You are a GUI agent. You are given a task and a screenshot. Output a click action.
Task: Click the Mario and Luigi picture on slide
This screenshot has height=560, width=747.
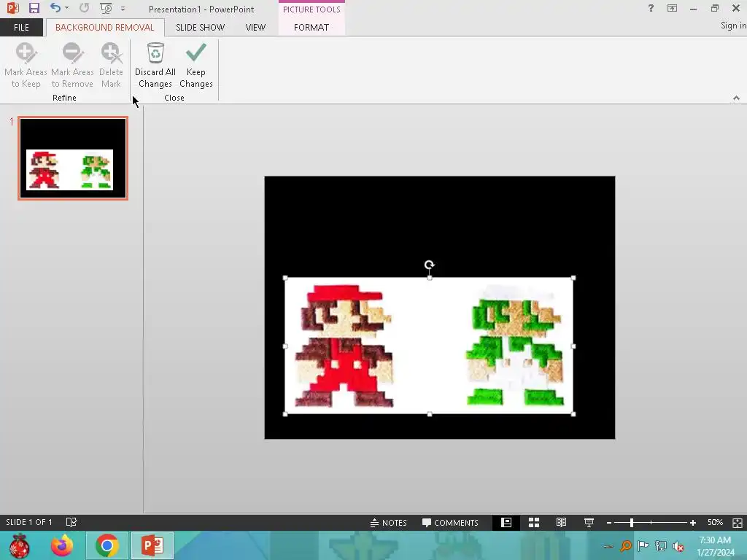(429, 346)
